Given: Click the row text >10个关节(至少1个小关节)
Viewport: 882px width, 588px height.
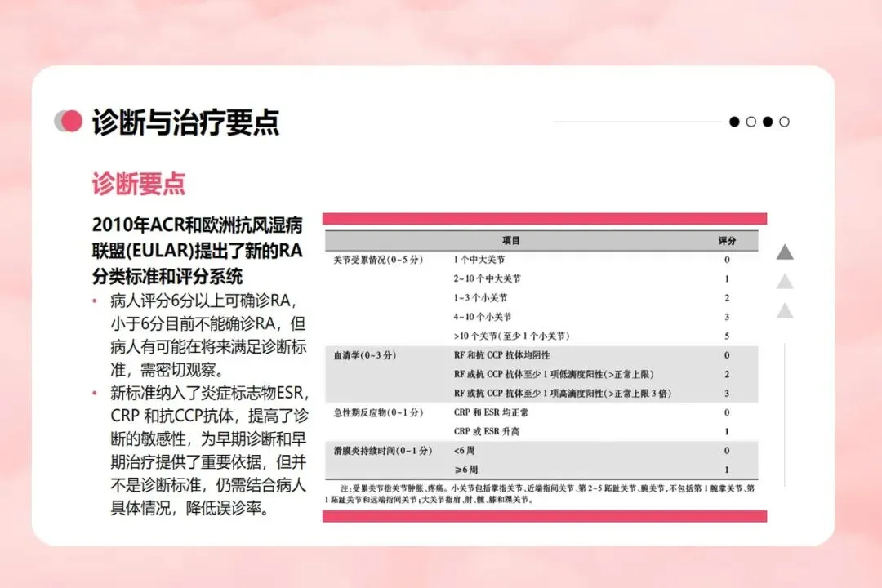Looking at the screenshot, I should click(511, 336).
